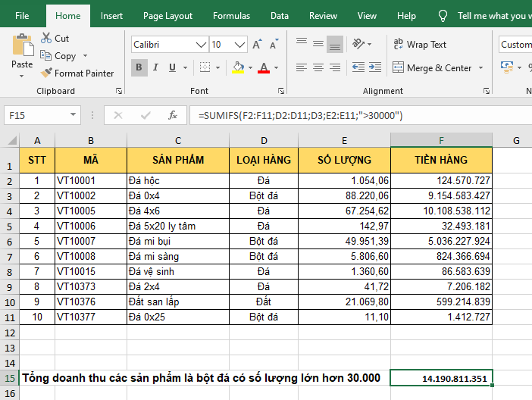The height and width of the screenshot is (400, 532).
Task: Open Merge & Center dropdown arrow
Action: coord(480,68)
